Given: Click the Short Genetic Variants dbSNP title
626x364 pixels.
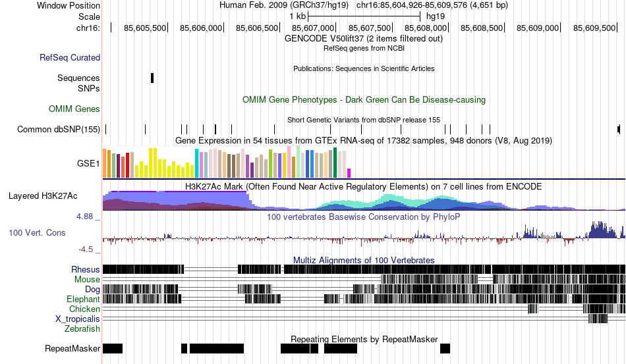Looking at the screenshot, I should [364, 120].
